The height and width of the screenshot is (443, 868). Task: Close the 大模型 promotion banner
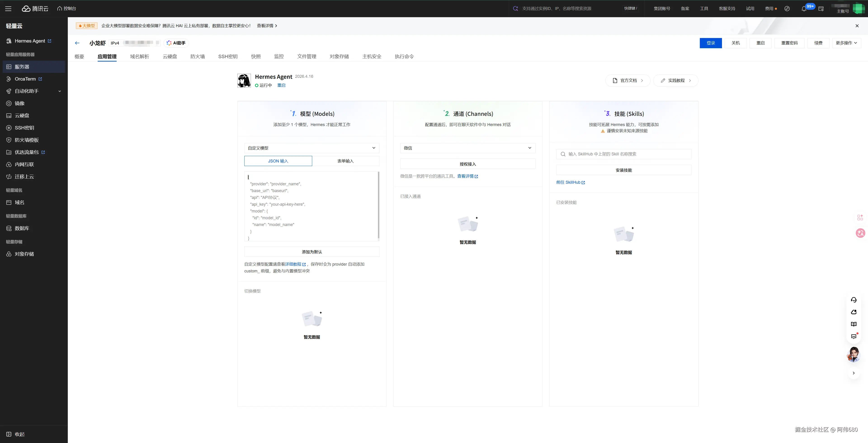pyautogui.click(x=857, y=26)
